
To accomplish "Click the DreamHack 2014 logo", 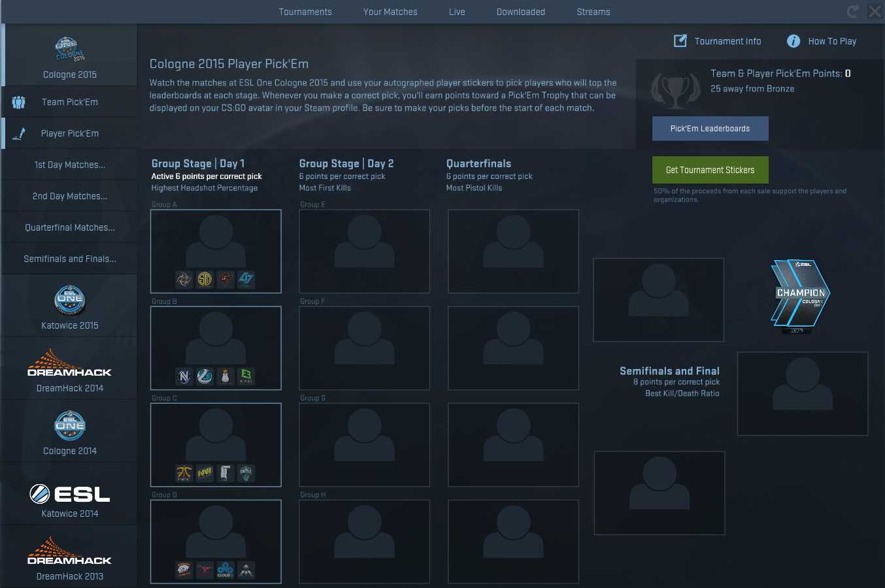I will [70, 363].
